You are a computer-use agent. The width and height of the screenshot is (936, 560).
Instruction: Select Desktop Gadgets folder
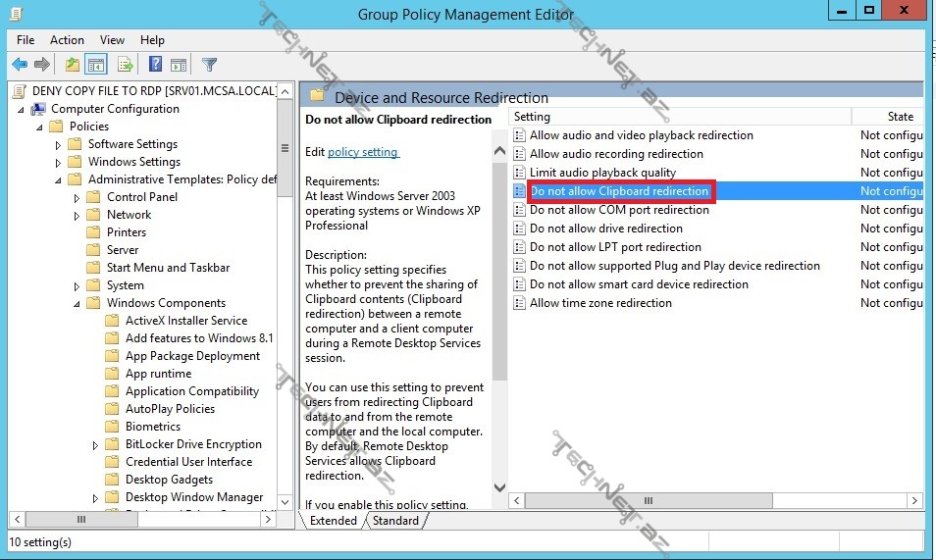pos(169,480)
